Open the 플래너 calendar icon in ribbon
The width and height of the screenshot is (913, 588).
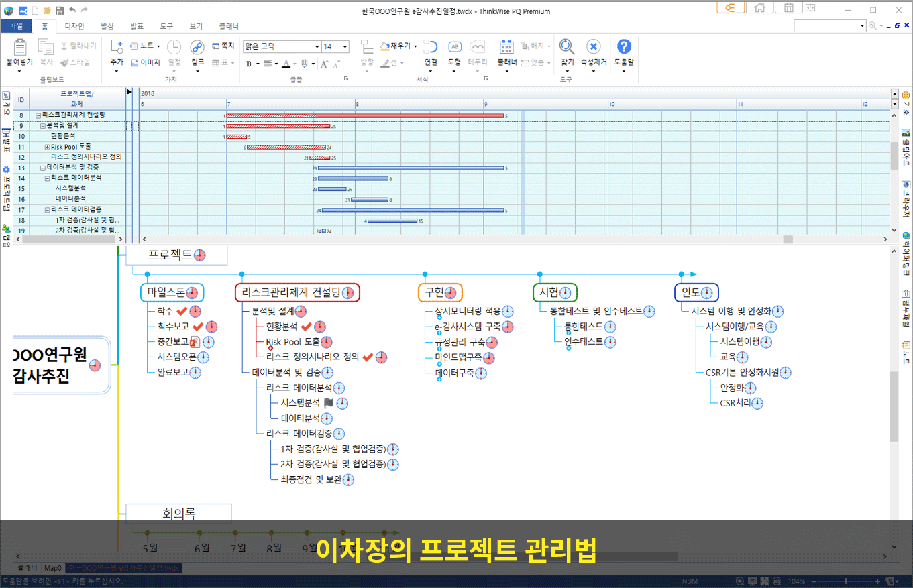(x=506, y=47)
